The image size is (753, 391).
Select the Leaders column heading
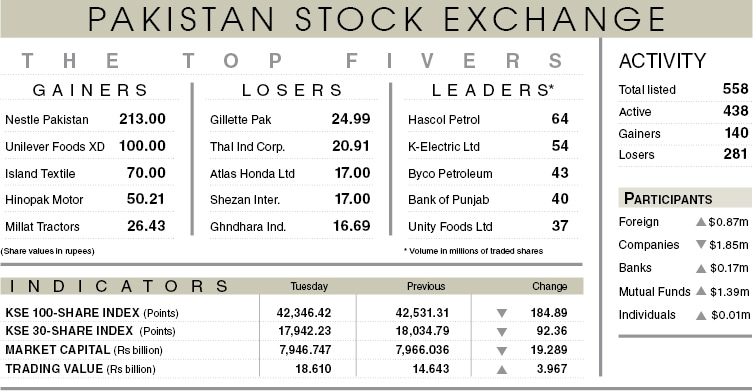493,90
